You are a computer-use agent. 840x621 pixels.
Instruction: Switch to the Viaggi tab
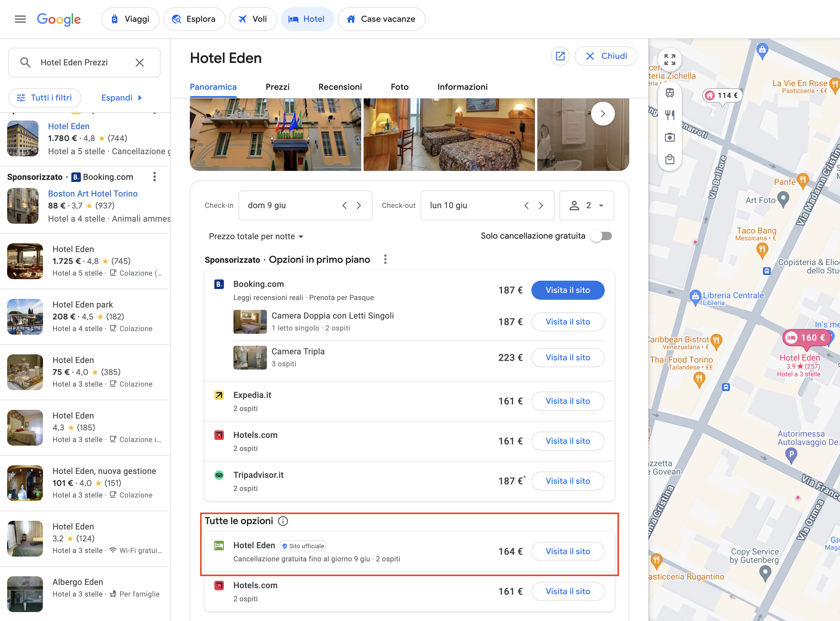coord(130,19)
